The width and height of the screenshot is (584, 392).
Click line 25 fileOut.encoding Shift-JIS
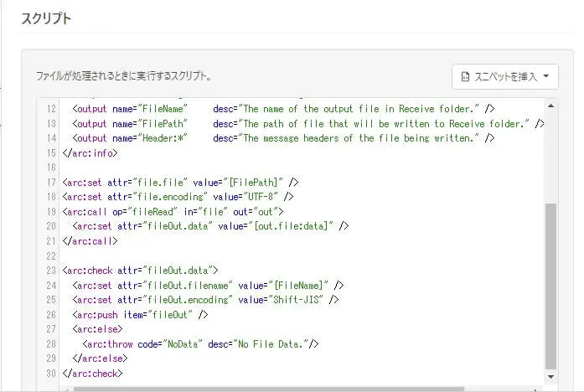click(x=205, y=300)
